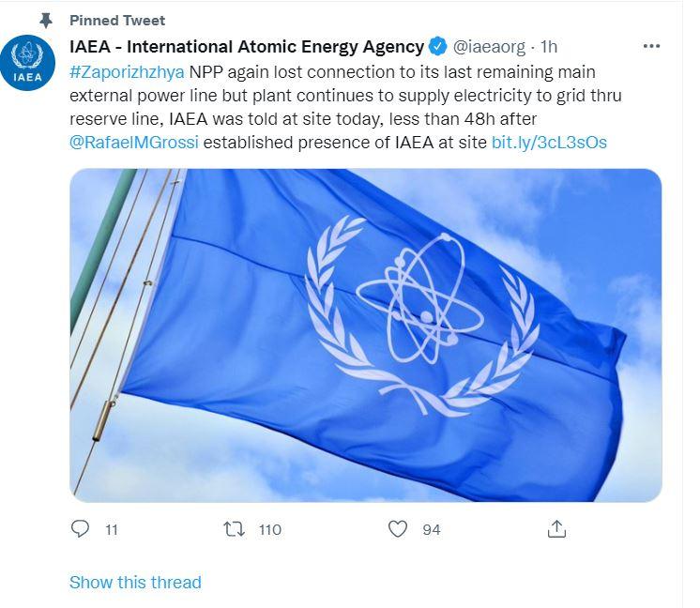Enlarge the IAEA flag image
Image resolution: width=700 pixels, height=608 pixels.
pyautogui.click(x=365, y=334)
